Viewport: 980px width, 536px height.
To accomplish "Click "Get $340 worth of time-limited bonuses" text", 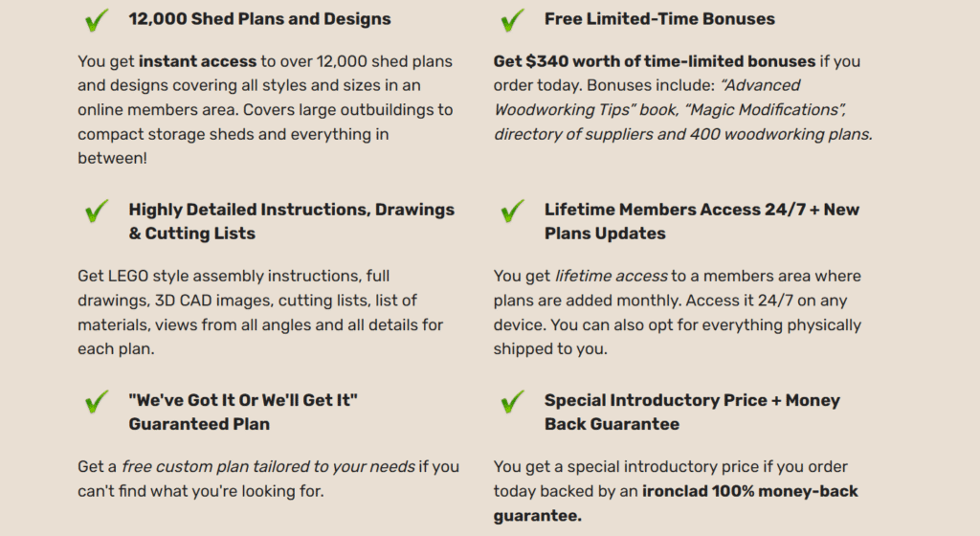I will point(655,61).
